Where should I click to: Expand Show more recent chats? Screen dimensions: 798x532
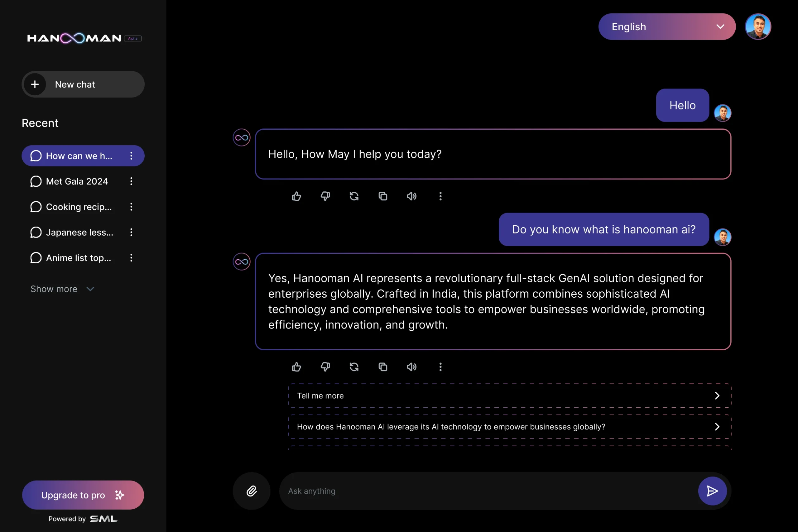(62, 289)
